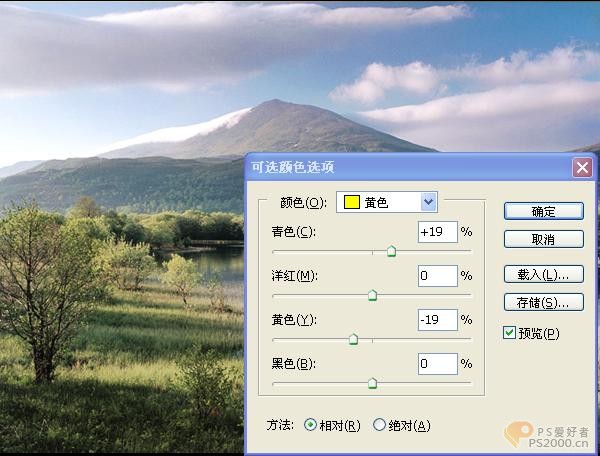The height and width of the screenshot is (456, 600).
Task: Click the 黑色(B) value field
Action: (x=438, y=364)
